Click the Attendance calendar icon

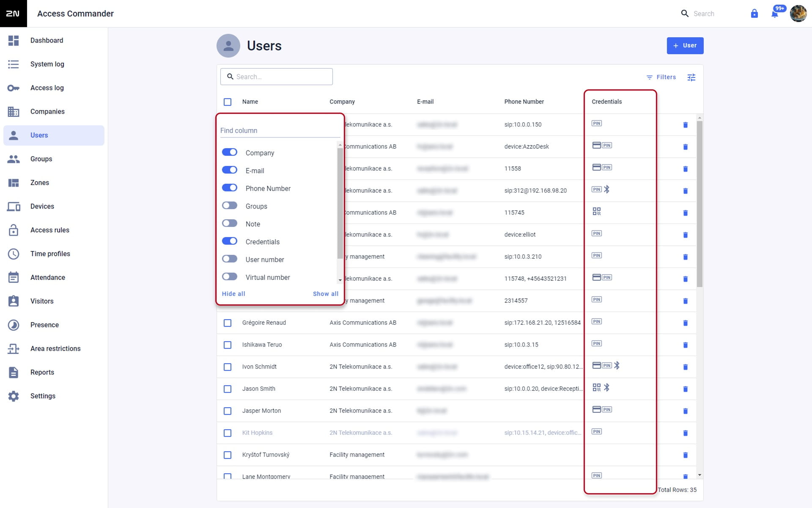[14, 278]
